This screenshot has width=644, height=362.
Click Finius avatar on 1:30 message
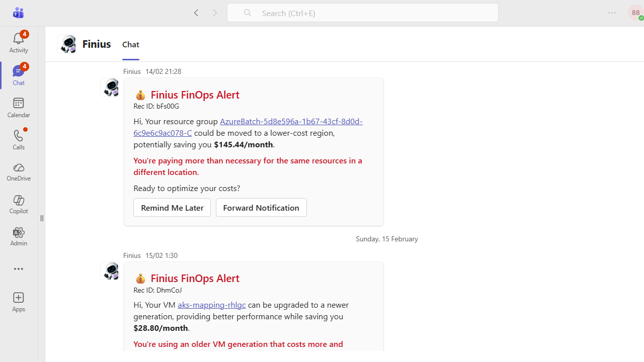pyautogui.click(x=110, y=271)
